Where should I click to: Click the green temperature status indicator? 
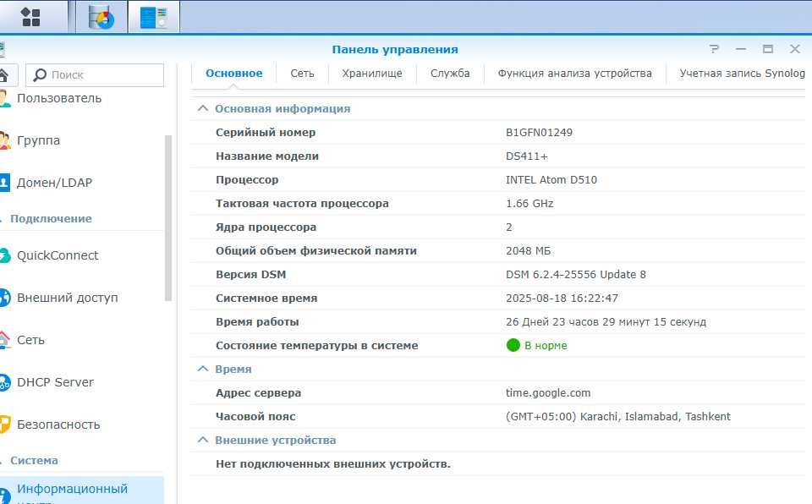click(x=513, y=345)
